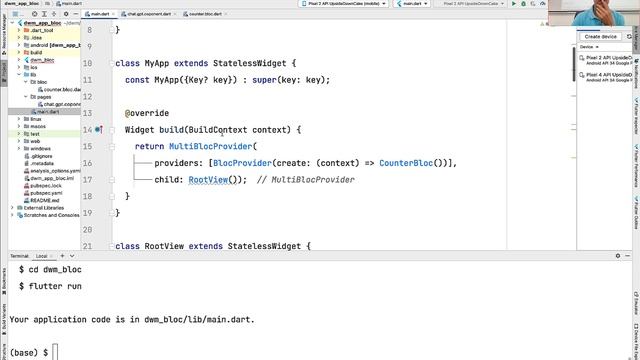Image resolution: width=640 pixels, height=360 pixels.
Task: Refresh the device manager list
Action: coord(629,37)
